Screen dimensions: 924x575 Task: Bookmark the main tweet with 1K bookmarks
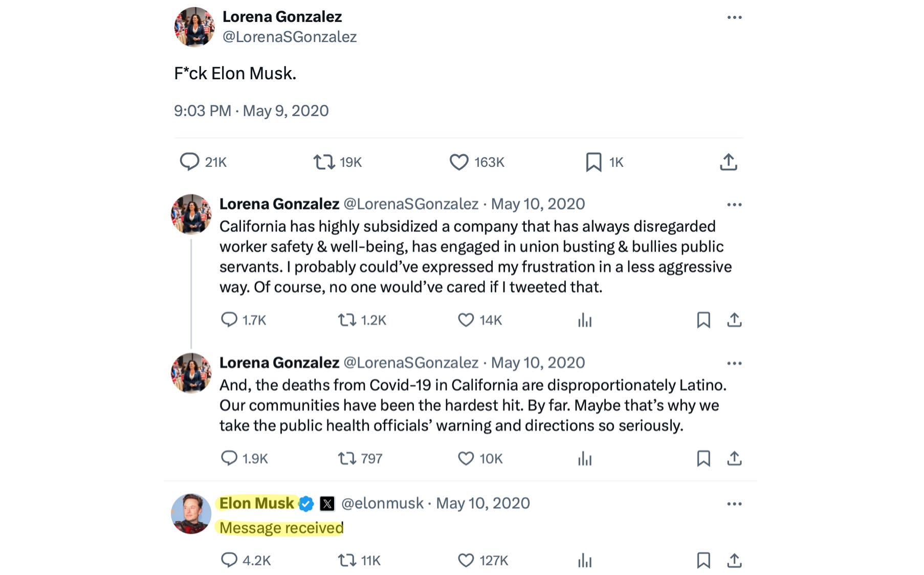click(x=593, y=162)
